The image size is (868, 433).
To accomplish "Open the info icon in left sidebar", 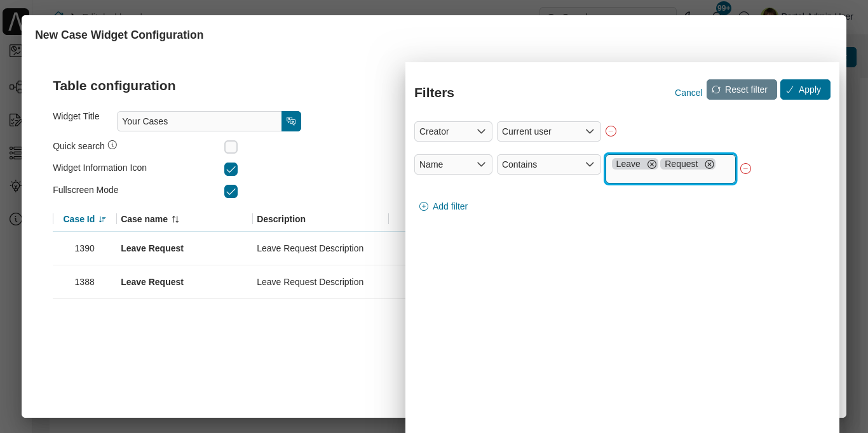I will pyautogui.click(x=16, y=218).
